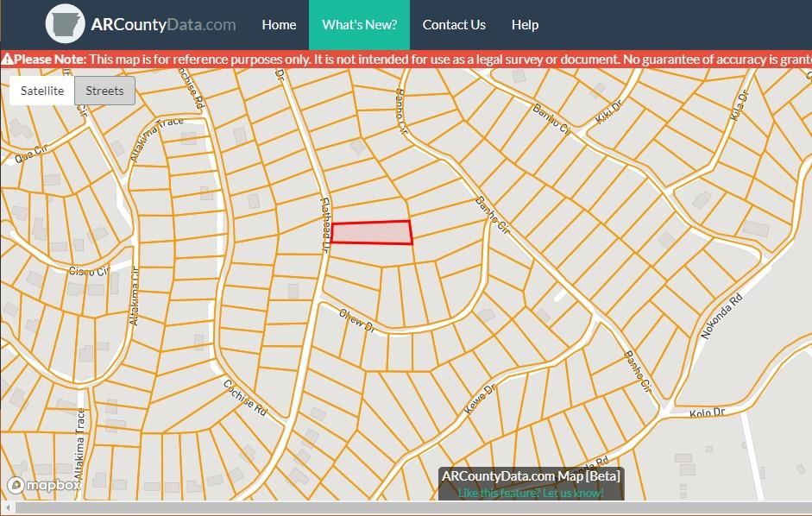Viewport: 812px width, 516px height.
Task: Click the Mapbox logo on the map
Action: (44, 485)
